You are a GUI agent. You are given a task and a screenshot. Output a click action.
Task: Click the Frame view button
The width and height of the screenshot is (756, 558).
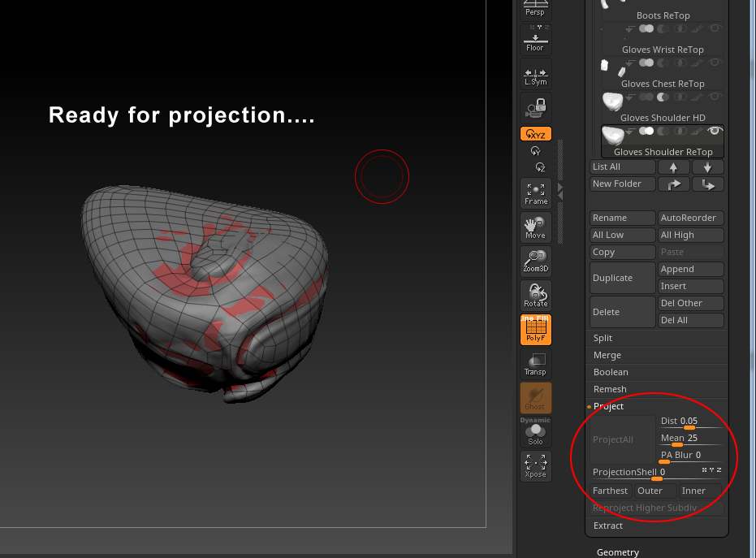point(536,194)
